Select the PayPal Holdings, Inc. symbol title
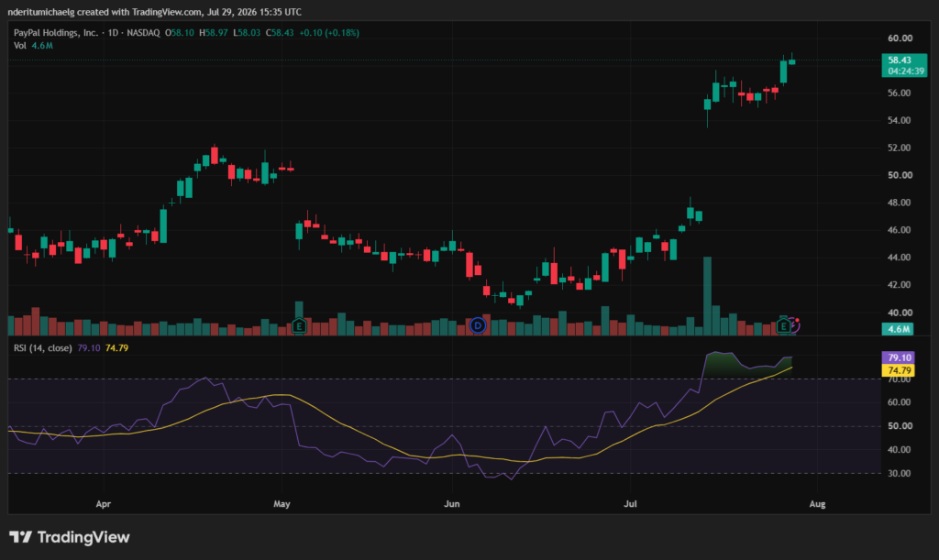This screenshot has height=560, width=939. pyautogui.click(x=56, y=33)
